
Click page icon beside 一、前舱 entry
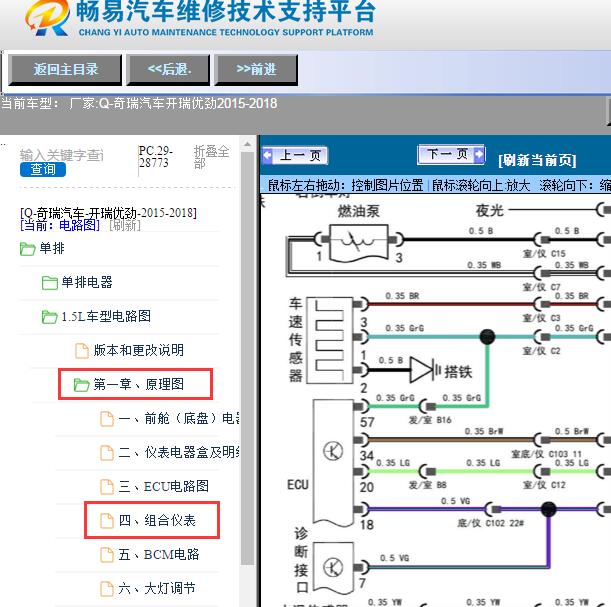(x=107, y=419)
